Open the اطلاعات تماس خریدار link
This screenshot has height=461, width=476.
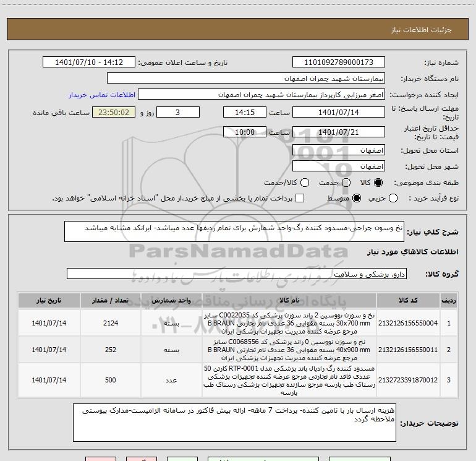(102, 95)
